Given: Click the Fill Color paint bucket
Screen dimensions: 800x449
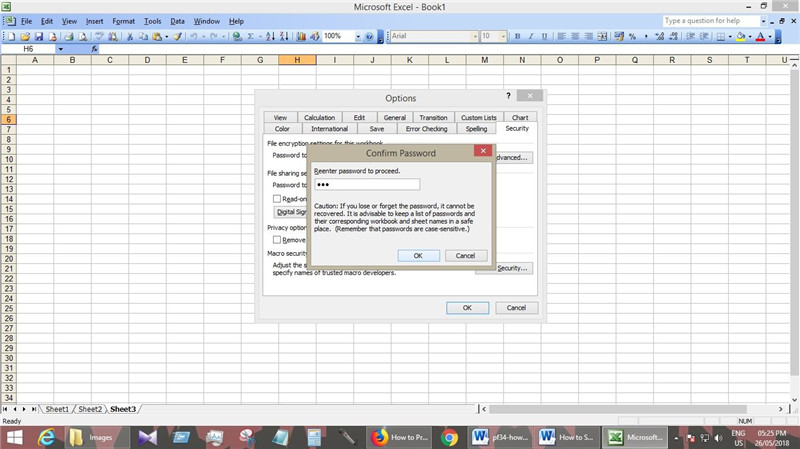Looking at the screenshot, I should (x=741, y=36).
